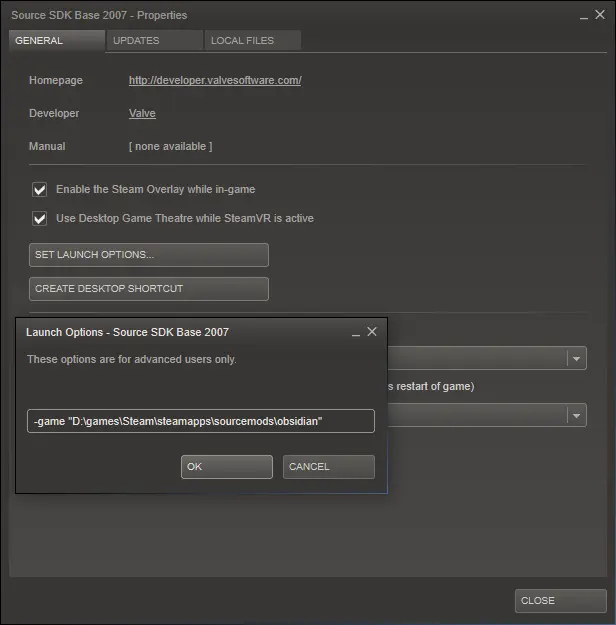Minimize the Launch Options dialog
Viewport: 616px width, 625px height.
[x=356, y=333]
